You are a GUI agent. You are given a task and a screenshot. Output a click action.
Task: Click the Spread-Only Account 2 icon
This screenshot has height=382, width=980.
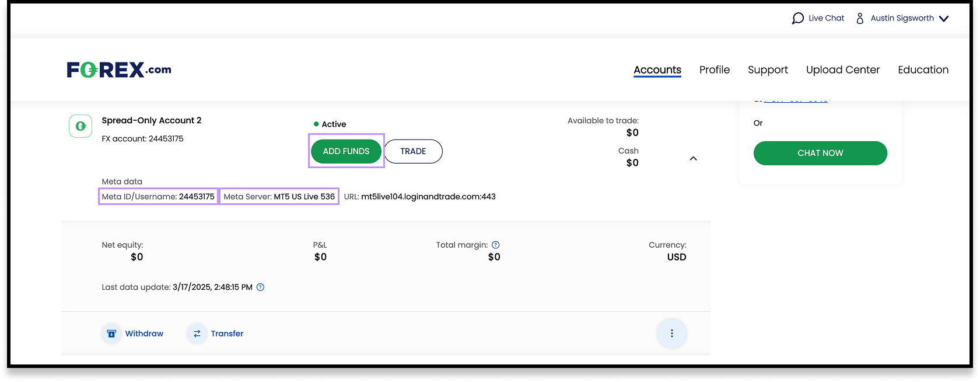click(80, 126)
